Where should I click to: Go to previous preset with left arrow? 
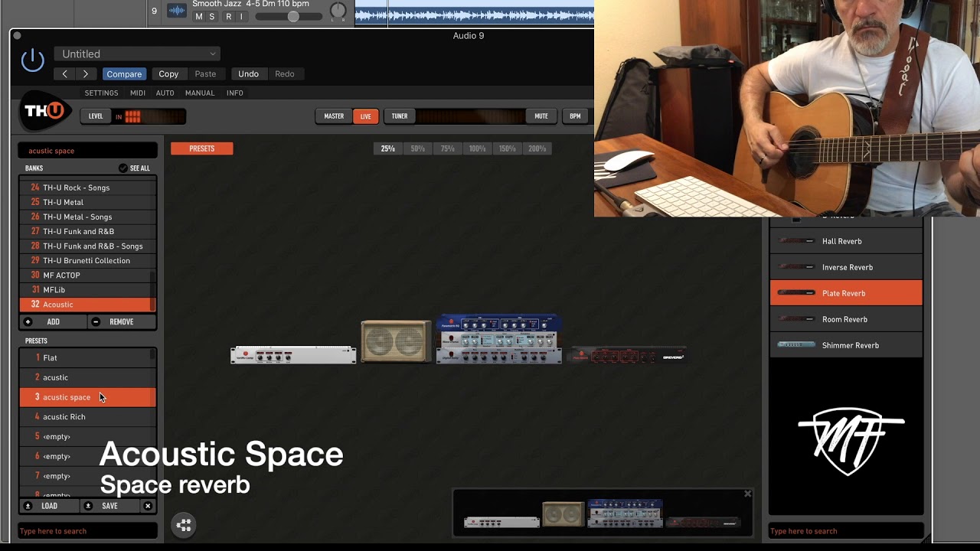click(64, 74)
